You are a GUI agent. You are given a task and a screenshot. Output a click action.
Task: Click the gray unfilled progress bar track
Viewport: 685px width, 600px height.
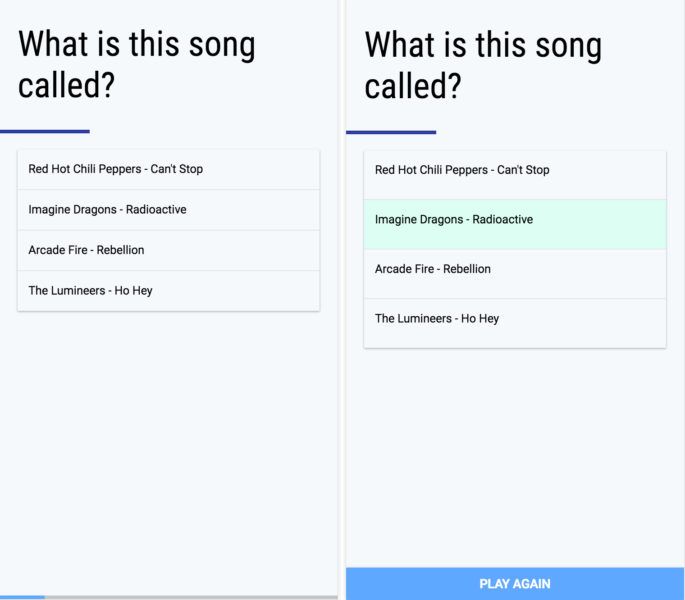[190, 597]
